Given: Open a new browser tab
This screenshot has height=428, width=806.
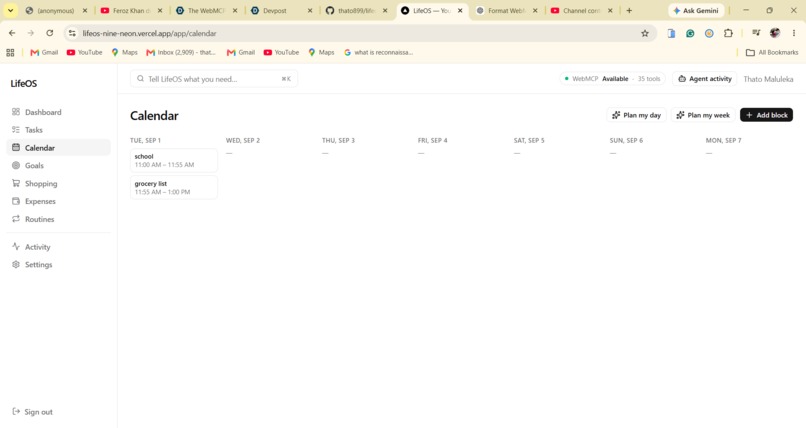Looking at the screenshot, I should tap(629, 10).
